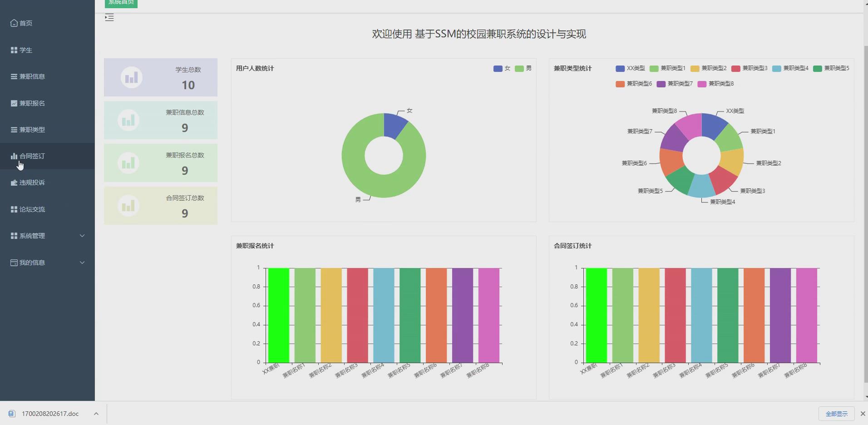Open the 论坛交流 menu item
The image size is (868, 425).
47,209
